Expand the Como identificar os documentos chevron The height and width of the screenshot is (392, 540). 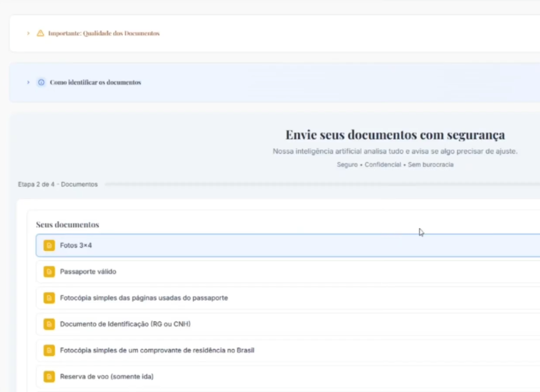[x=28, y=82]
